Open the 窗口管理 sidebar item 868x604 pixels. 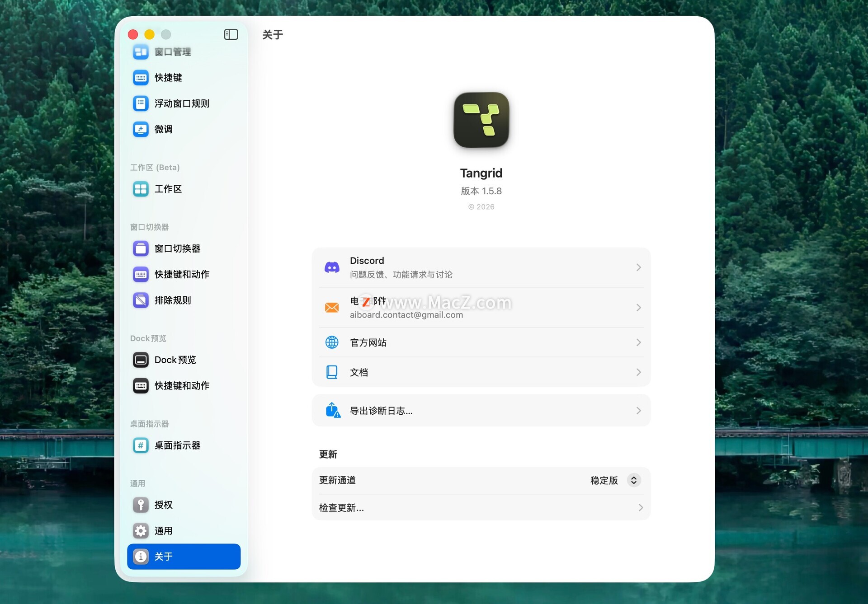184,52
